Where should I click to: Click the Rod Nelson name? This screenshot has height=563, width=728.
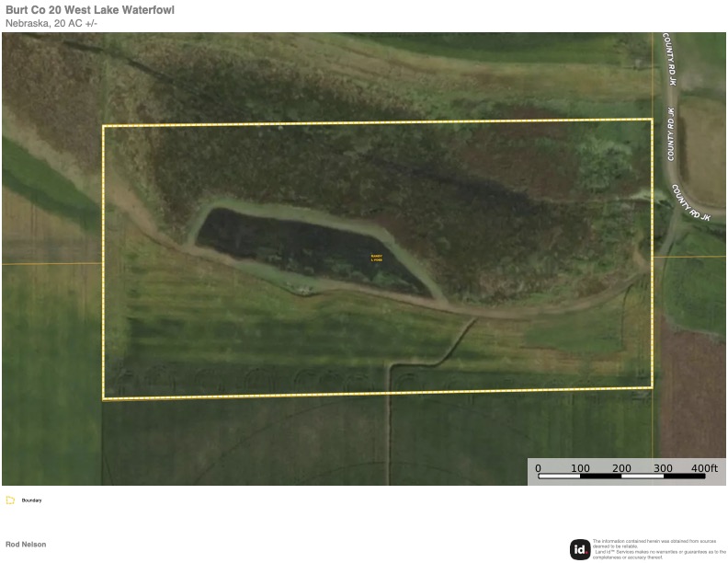(x=26, y=545)
